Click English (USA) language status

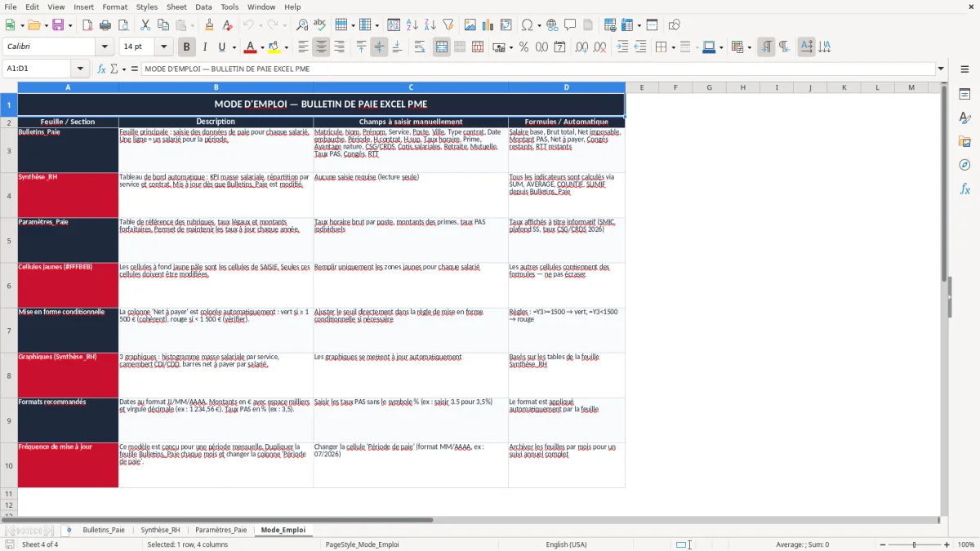pos(566,544)
